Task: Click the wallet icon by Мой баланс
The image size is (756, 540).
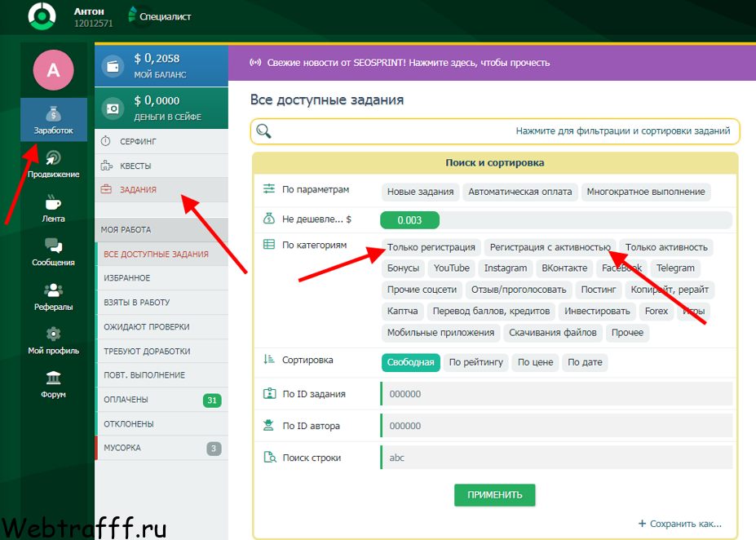Action: pos(113,66)
